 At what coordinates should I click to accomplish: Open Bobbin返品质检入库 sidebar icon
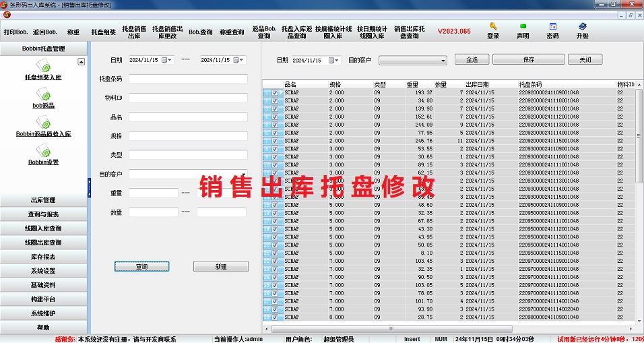44,123
